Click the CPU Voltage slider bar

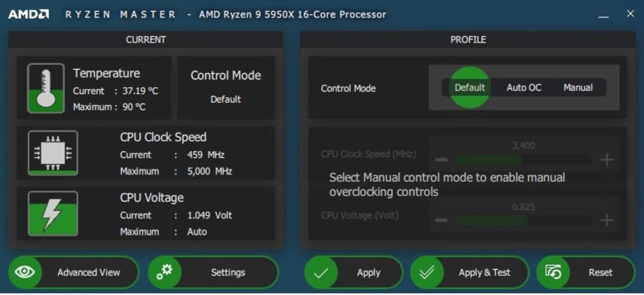[x=523, y=220]
